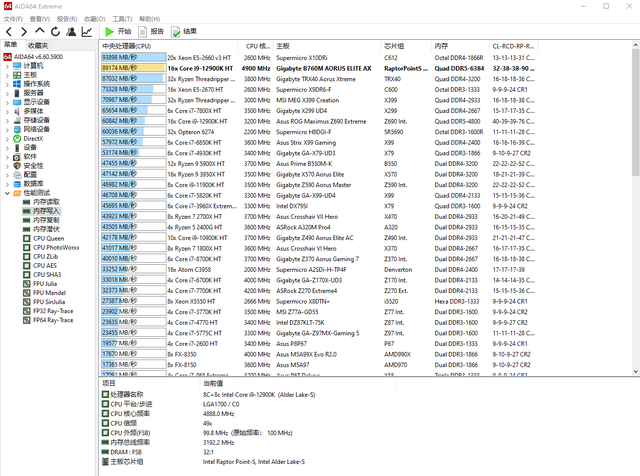Sort by 内存 column header
The width and height of the screenshot is (640, 476).
click(460, 46)
